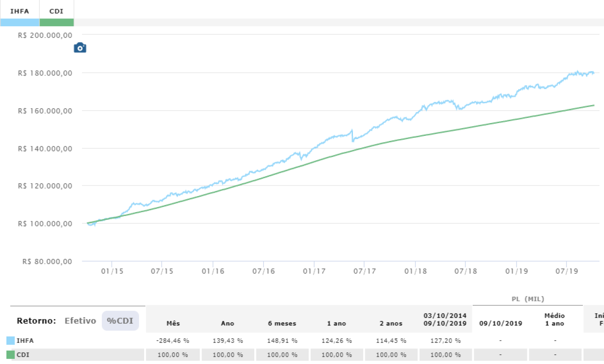This screenshot has height=364, width=604.
Task: Click the Médio 1 ano PL header
Action: (x=555, y=319)
